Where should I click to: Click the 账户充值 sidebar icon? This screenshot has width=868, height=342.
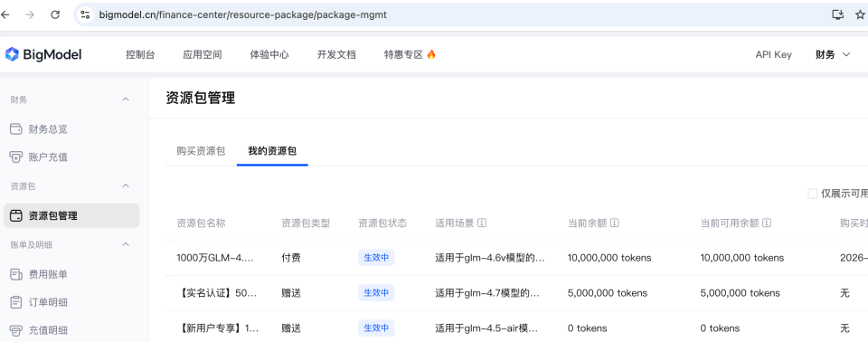coord(16,157)
